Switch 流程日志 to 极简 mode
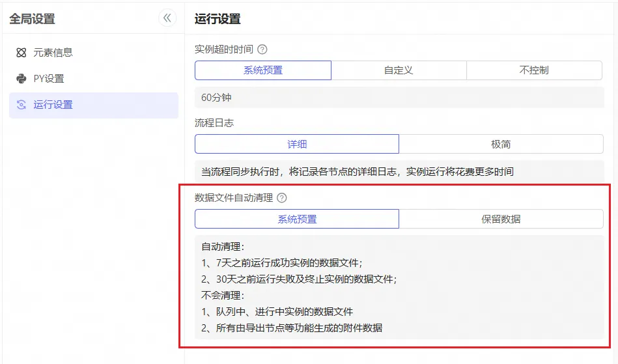Viewport: 618px width, 364px height. tap(501, 144)
